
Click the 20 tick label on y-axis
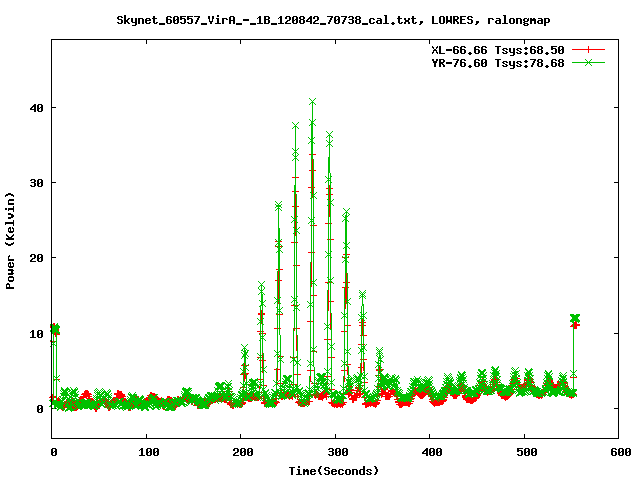[x=37, y=258]
